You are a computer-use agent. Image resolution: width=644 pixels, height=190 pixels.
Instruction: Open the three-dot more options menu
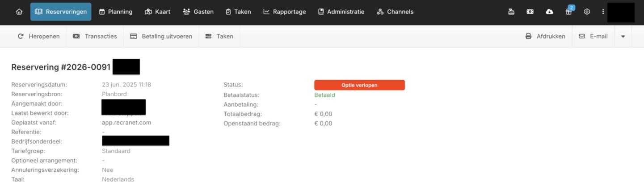tap(603, 12)
